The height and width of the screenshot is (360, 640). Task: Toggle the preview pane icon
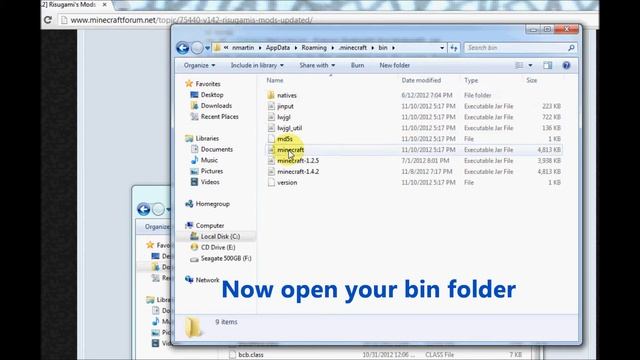[x=547, y=65]
